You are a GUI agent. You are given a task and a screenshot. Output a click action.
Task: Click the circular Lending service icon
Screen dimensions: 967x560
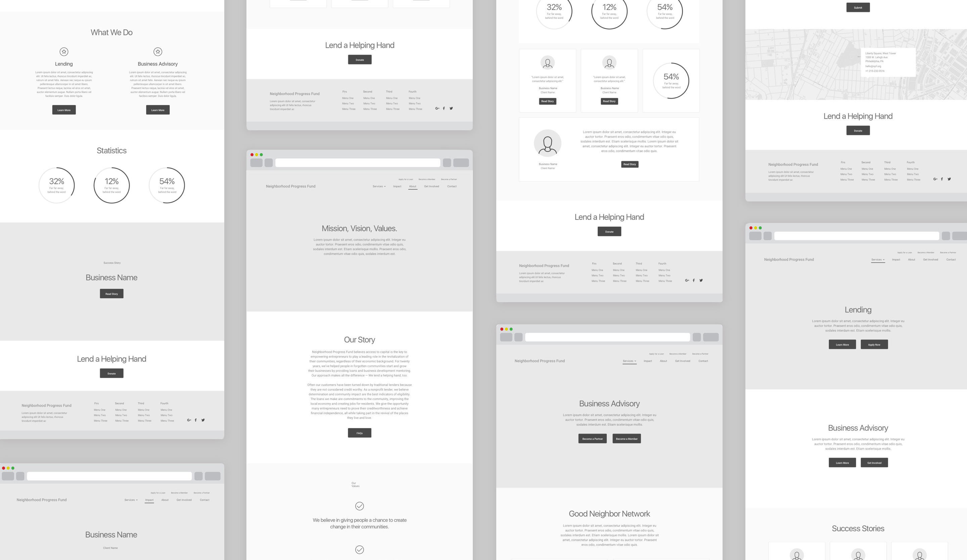pyautogui.click(x=64, y=51)
